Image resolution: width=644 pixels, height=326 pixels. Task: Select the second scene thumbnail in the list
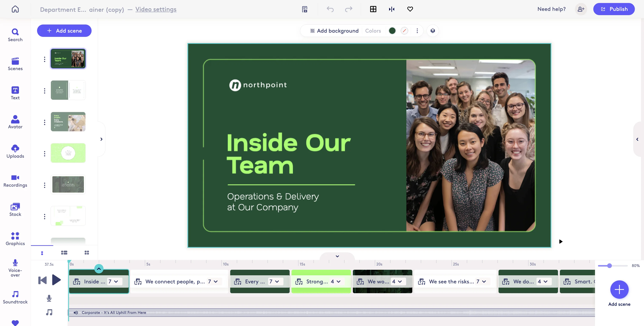point(68,90)
